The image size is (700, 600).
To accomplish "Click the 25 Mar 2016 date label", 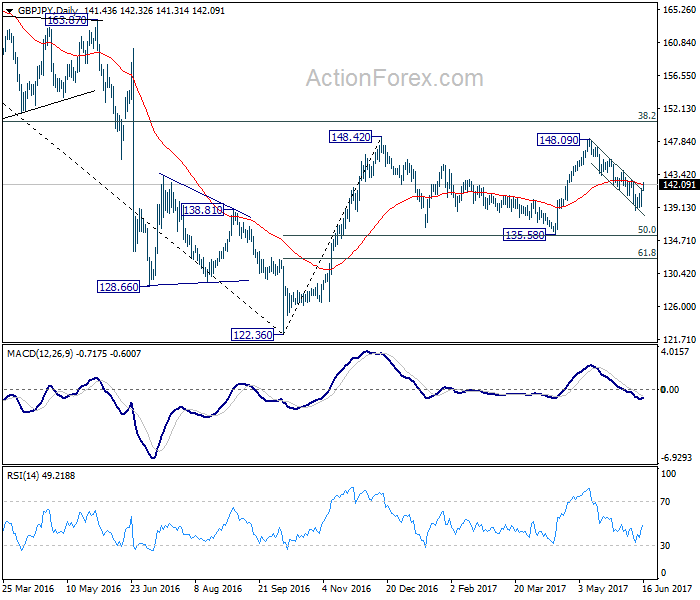I will (28, 588).
